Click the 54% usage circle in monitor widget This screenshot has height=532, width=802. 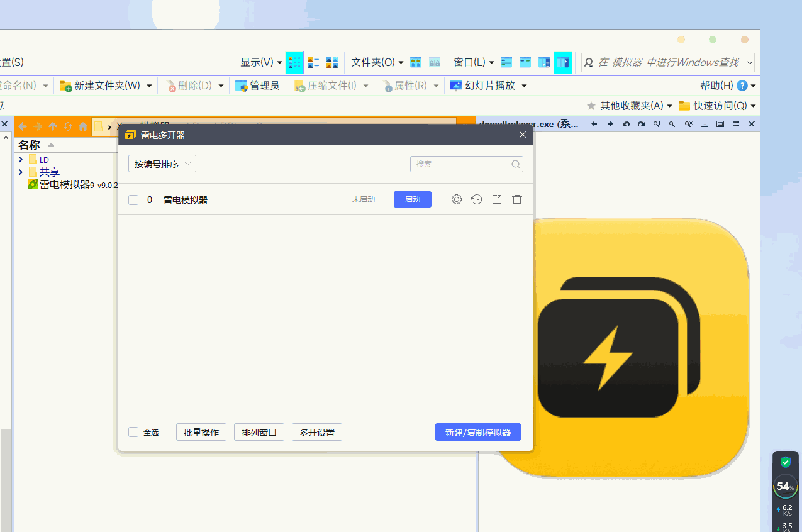pos(785,487)
